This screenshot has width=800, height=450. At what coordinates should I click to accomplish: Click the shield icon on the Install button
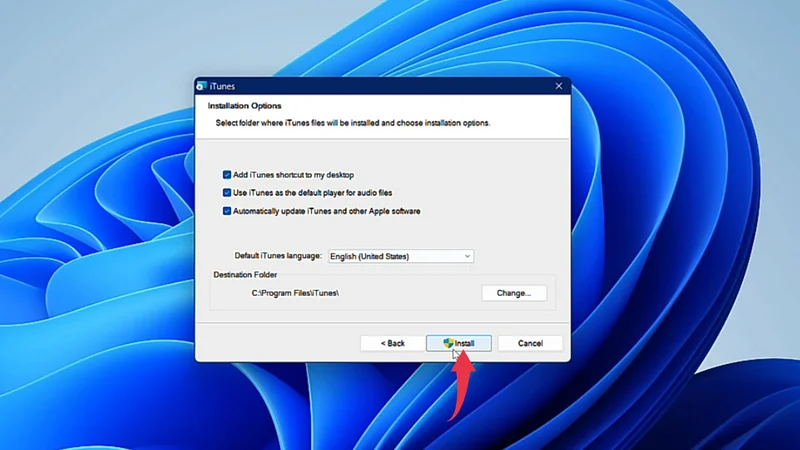[449, 343]
